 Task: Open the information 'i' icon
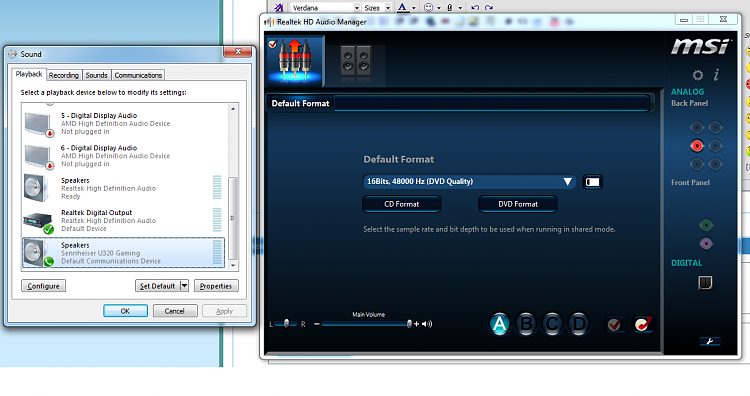coord(717,74)
